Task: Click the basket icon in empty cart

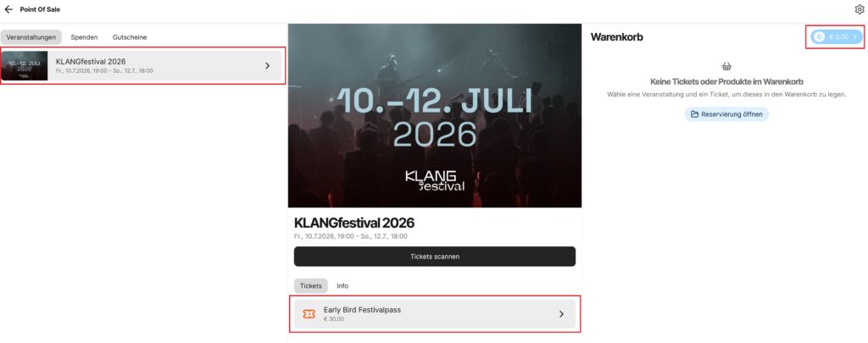Action: point(726,66)
